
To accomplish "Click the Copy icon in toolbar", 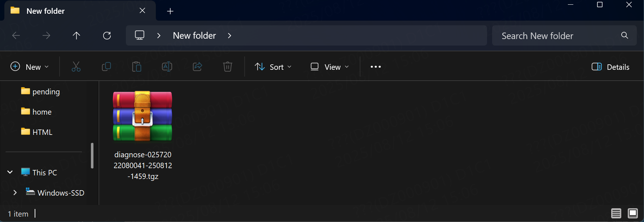I will [106, 67].
